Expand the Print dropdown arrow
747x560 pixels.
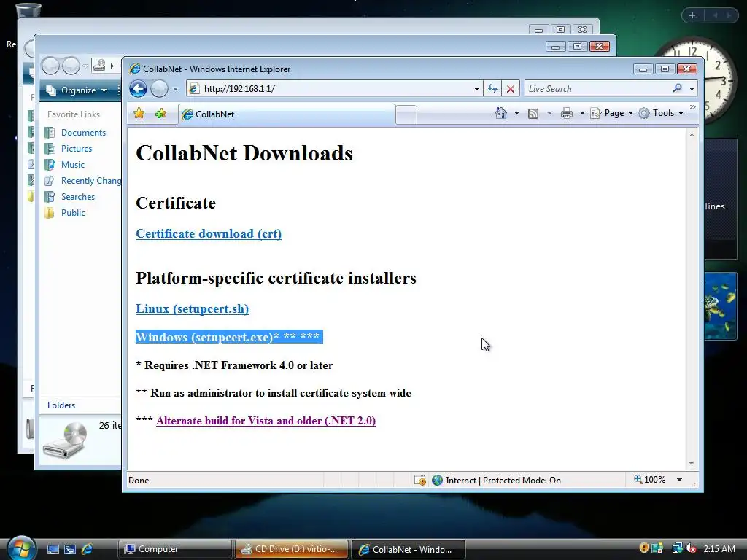coord(581,113)
